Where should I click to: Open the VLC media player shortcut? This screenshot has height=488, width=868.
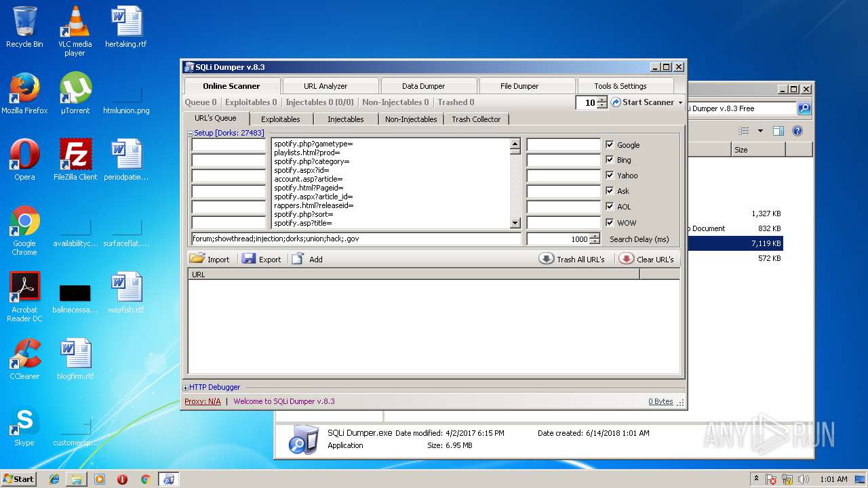[75, 31]
